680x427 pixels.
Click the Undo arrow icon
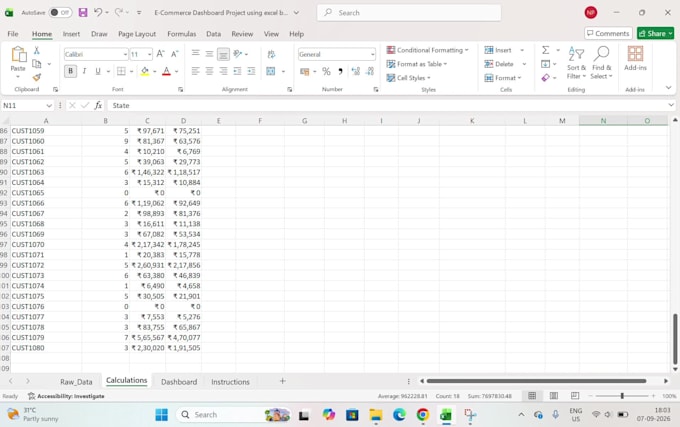pyautogui.click(x=98, y=13)
